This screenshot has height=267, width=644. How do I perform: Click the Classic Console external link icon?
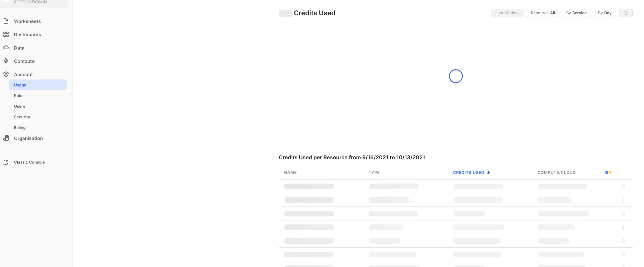click(x=6, y=162)
